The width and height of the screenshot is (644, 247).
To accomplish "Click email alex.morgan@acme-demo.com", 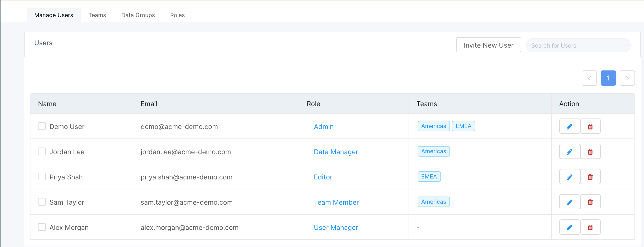I will [190, 227].
